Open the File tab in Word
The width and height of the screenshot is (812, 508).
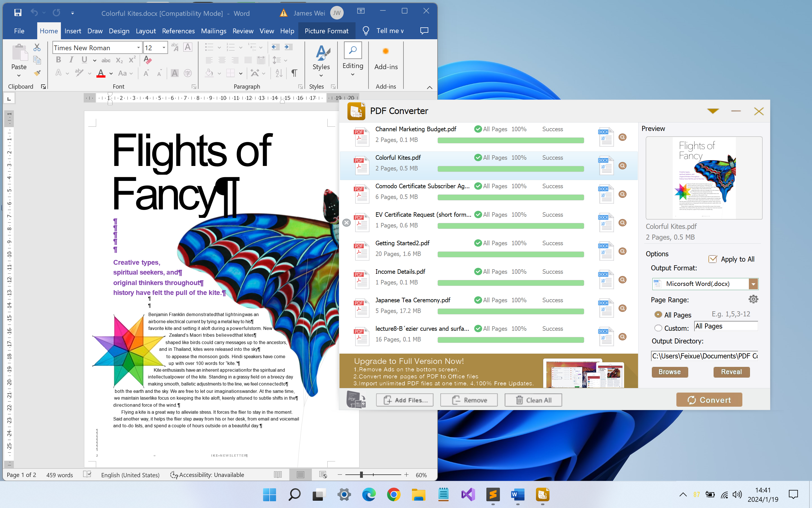coord(19,31)
